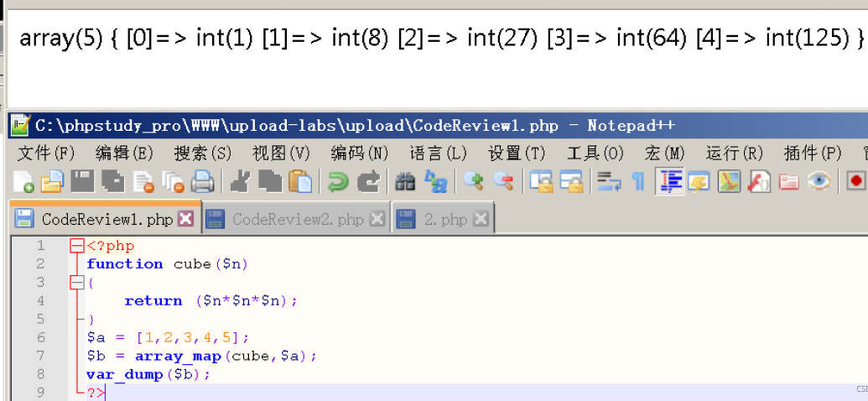
Task: Open the 视图(V) menu
Action: (x=281, y=153)
